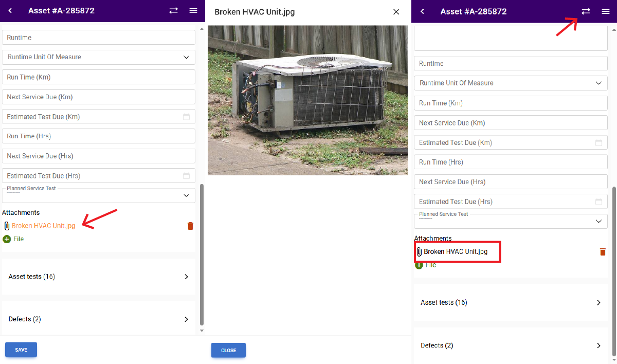Open calendar for Estimated Test Due (Km) right panel
The width and height of the screenshot is (617, 364).
point(598,142)
